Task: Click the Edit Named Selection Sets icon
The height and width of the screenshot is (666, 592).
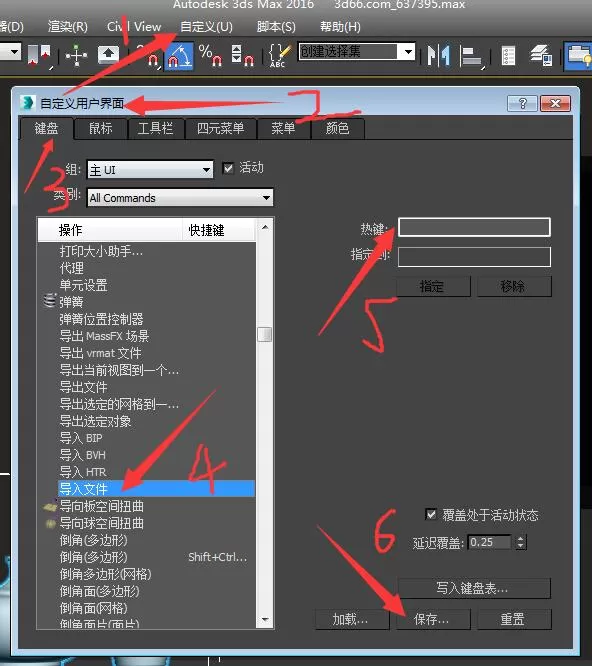Action: (x=278, y=56)
